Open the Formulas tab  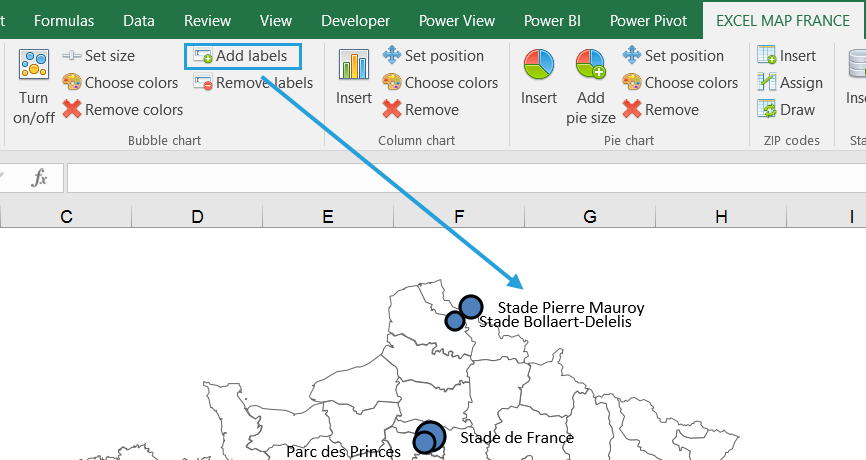(x=64, y=21)
